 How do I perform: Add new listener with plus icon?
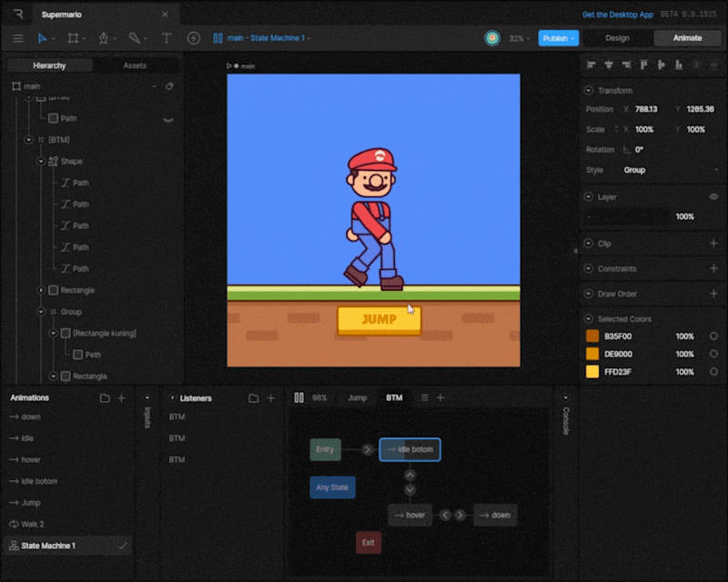pos(270,398)
